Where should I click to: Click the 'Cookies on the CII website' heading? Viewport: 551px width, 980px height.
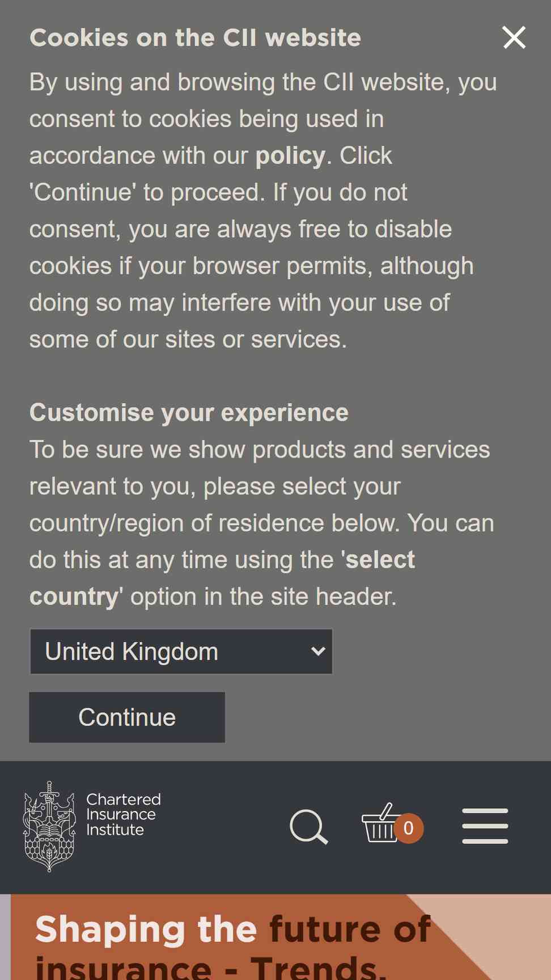195,38
